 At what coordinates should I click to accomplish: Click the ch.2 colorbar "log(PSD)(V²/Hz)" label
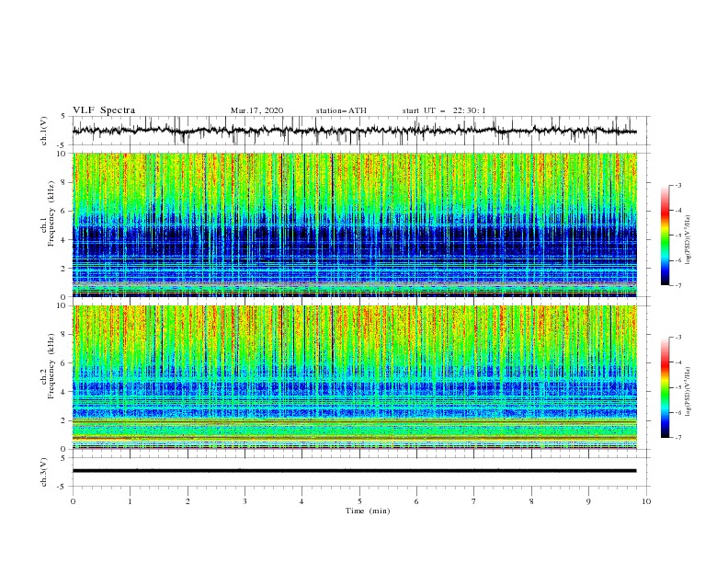click(688, 392)
